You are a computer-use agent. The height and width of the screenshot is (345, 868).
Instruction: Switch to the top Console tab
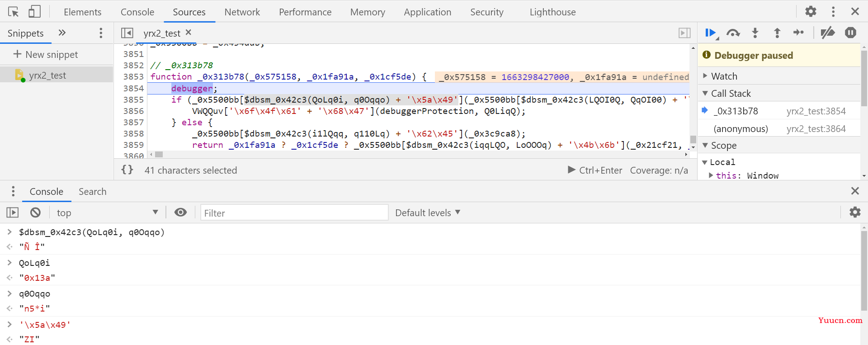[137, 12]
